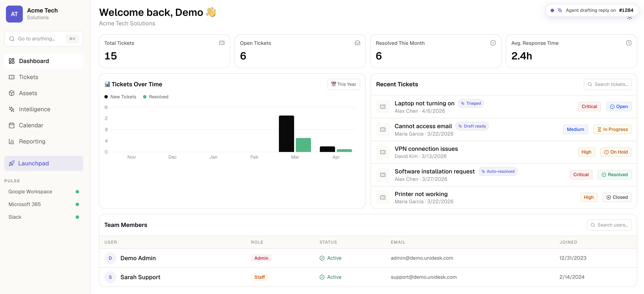Click the Open Tickets inbox icon
This screenshot has width=644, height=294.
tap(357, 43)
